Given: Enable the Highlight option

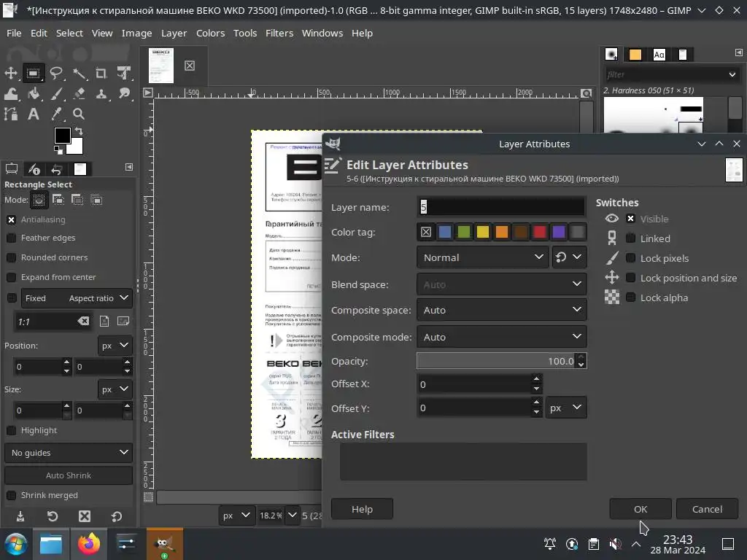Looking at the screenshot, I should 12,430.
